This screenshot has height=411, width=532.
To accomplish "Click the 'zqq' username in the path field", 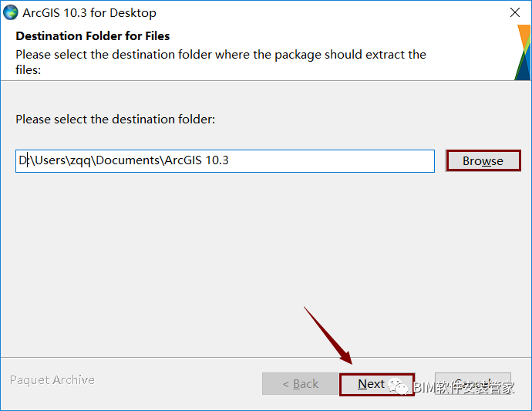I will [81, 161].
